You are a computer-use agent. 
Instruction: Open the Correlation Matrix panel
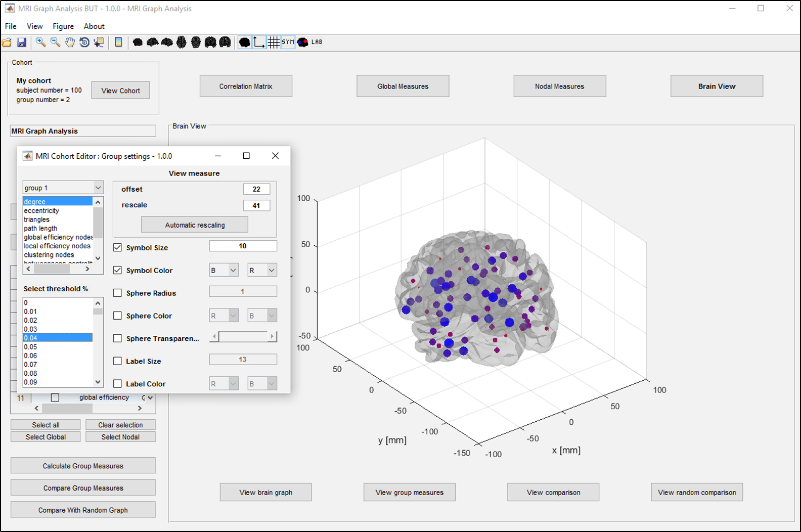(x=246, y=86)
